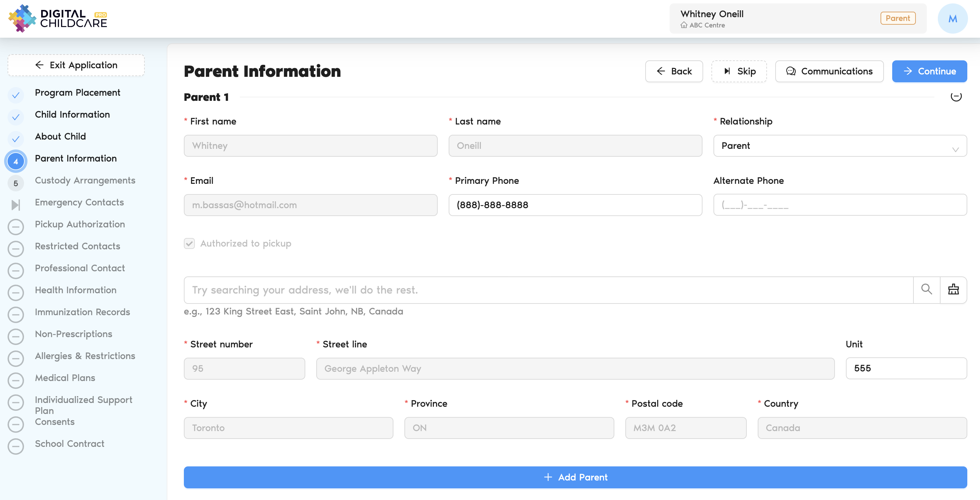Click the Pickup Authorization status circle icon
The image size is (980, 500).
point(15,227)
